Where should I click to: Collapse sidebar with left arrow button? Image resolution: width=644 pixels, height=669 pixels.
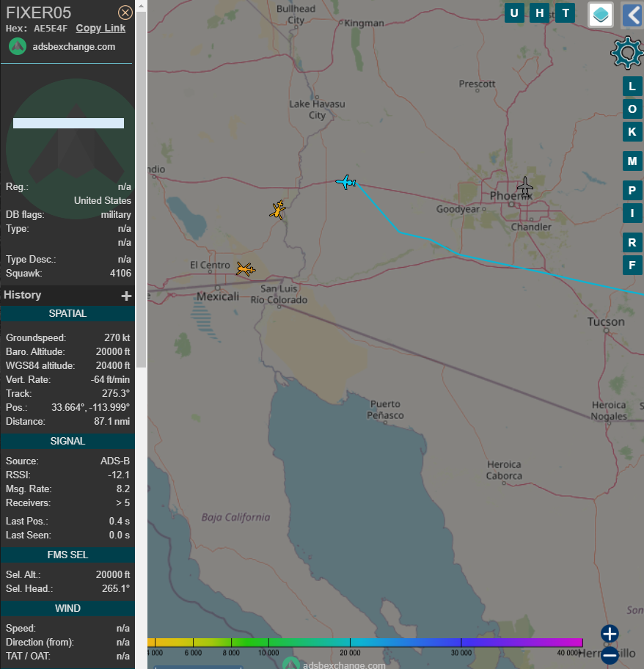pos(632,15)
